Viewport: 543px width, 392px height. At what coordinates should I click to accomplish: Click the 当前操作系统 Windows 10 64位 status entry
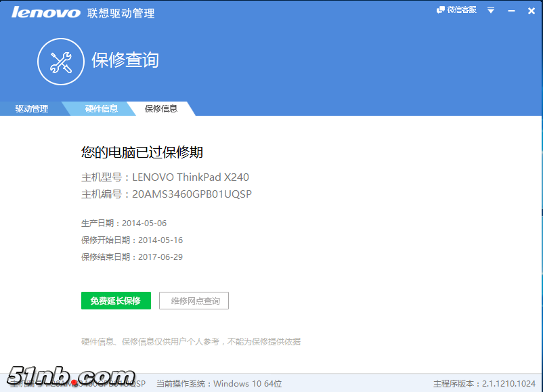tap(219, 384)
